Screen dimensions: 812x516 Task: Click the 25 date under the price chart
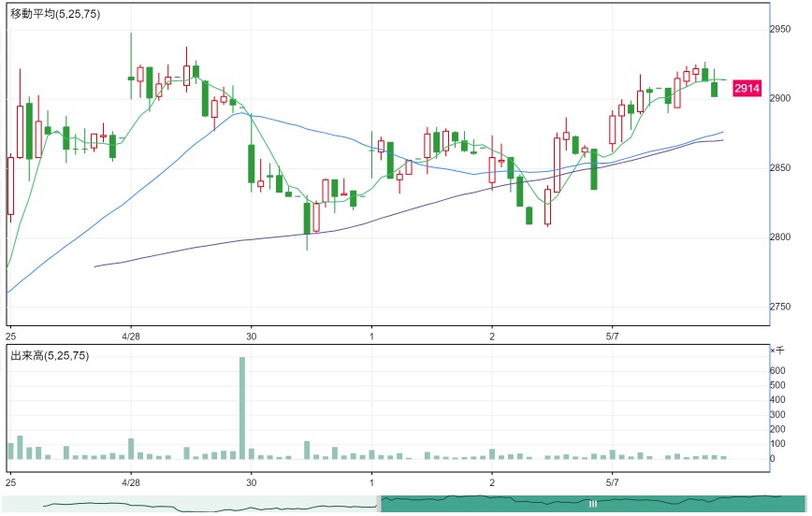[x=11, y=337]
